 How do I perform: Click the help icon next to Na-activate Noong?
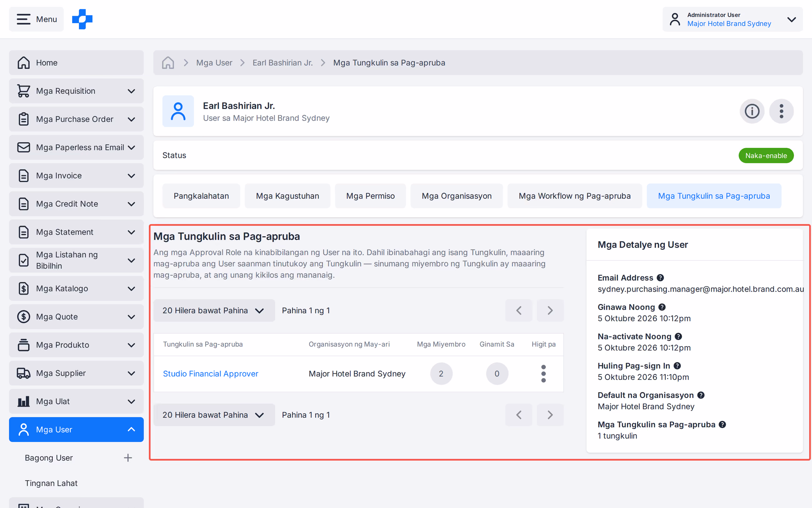click(x=678, y=336)
